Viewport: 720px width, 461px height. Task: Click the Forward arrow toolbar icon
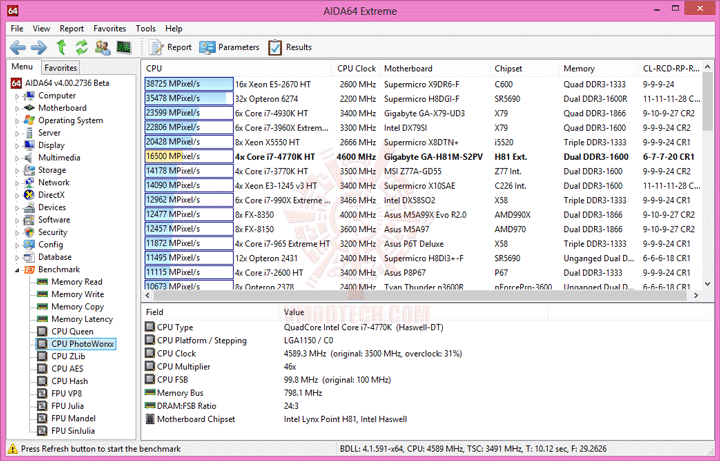click(39, 47)
